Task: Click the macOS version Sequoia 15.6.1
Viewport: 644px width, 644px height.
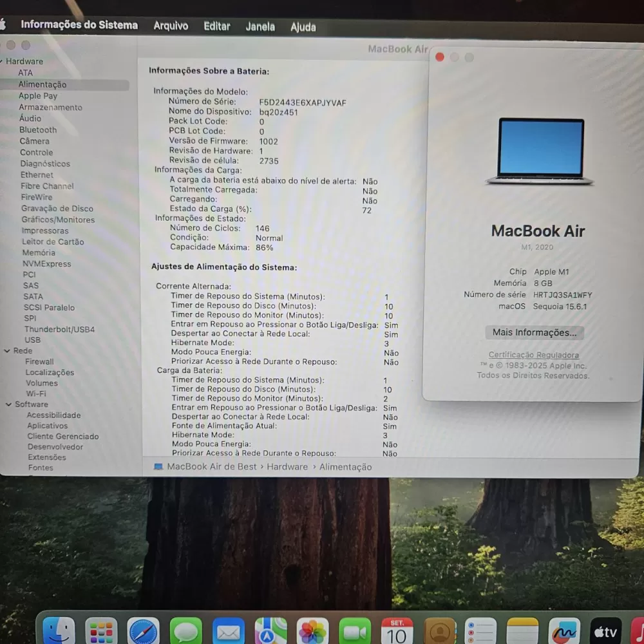Action: [560, 307]
